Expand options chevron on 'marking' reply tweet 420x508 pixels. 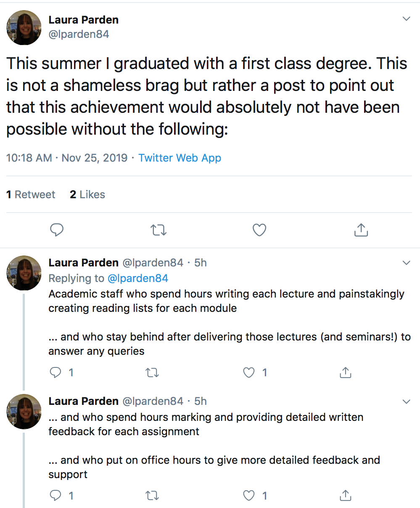(406, 402)
